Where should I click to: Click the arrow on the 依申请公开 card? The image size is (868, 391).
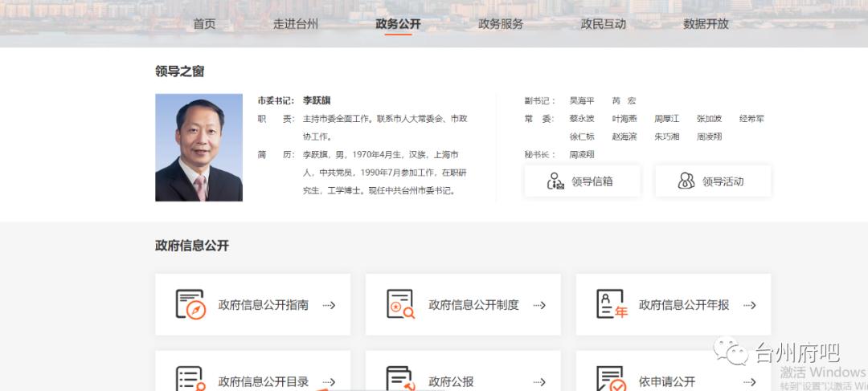[750, 381]
